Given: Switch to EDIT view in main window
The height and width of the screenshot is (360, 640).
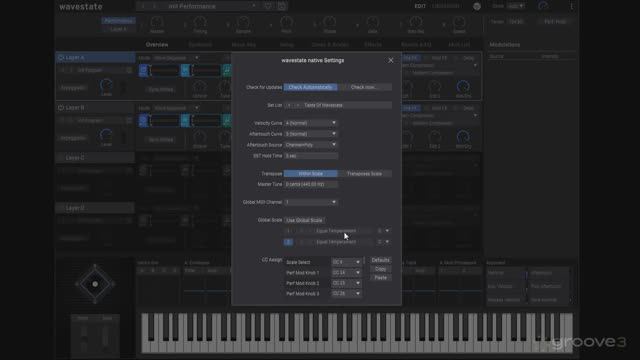Looking at the screenshot, I should 420,6.
